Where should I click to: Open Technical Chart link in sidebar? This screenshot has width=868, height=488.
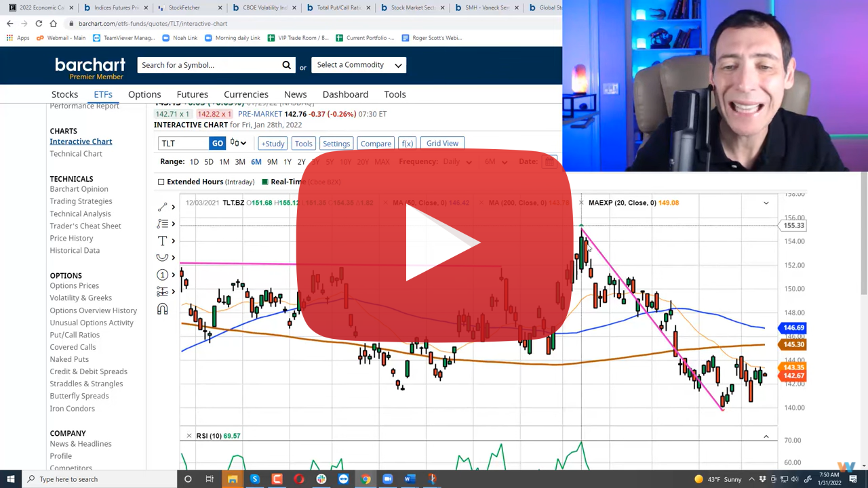coord(76,154)
